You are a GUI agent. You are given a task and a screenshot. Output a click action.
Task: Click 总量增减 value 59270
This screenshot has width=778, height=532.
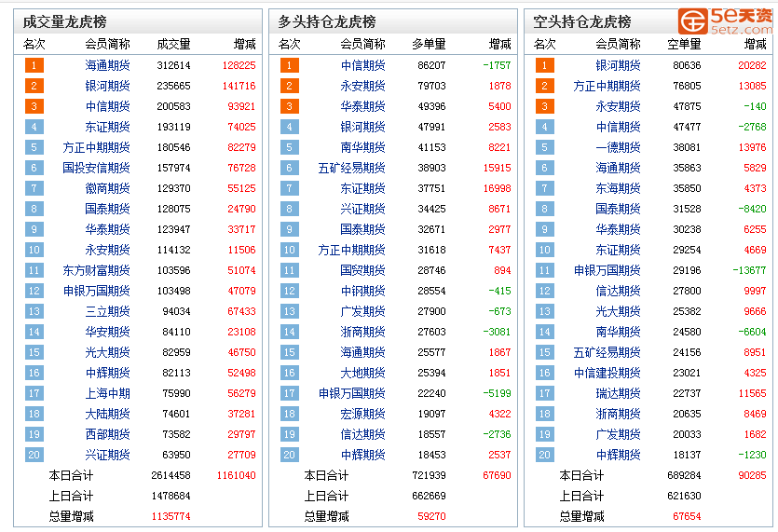click(x=431, y=516)
